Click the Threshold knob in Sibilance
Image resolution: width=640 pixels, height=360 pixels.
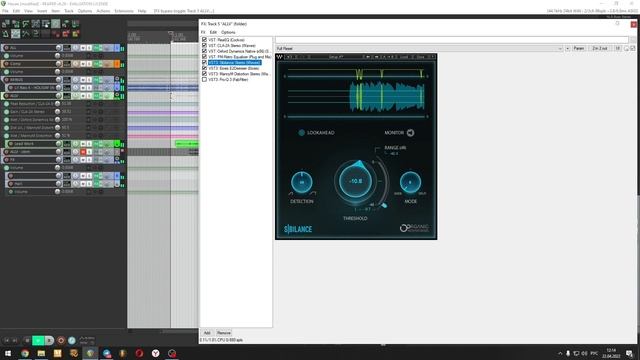(x=355, y=181)
